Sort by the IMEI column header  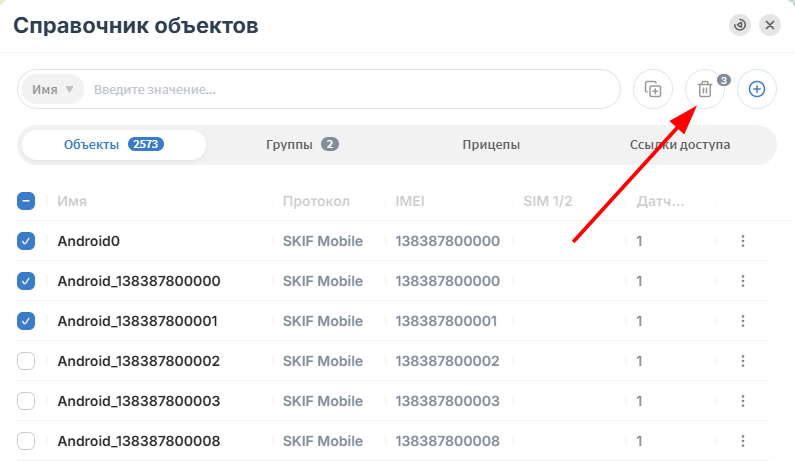(410, 201)
